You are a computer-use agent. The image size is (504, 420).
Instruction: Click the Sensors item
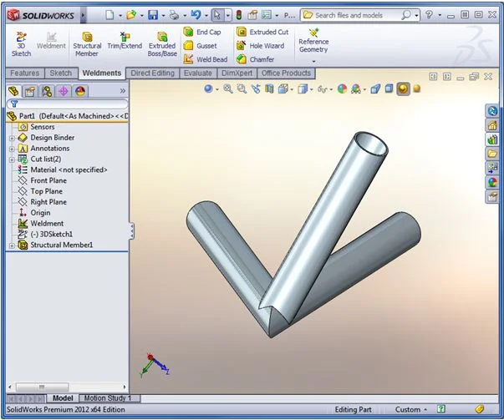click(36, 127)
